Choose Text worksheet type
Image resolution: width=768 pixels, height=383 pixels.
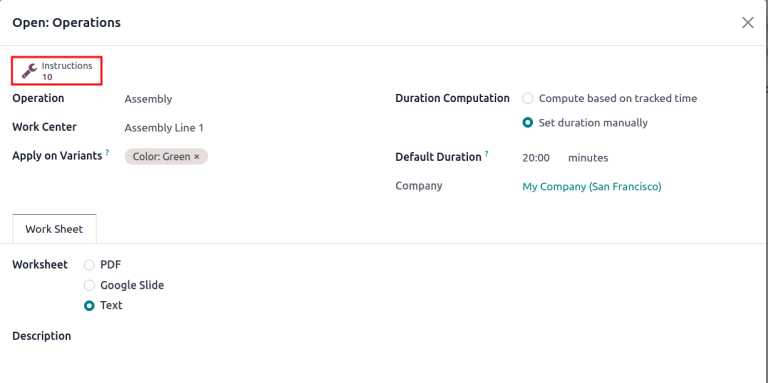click(x=89, y=306)
